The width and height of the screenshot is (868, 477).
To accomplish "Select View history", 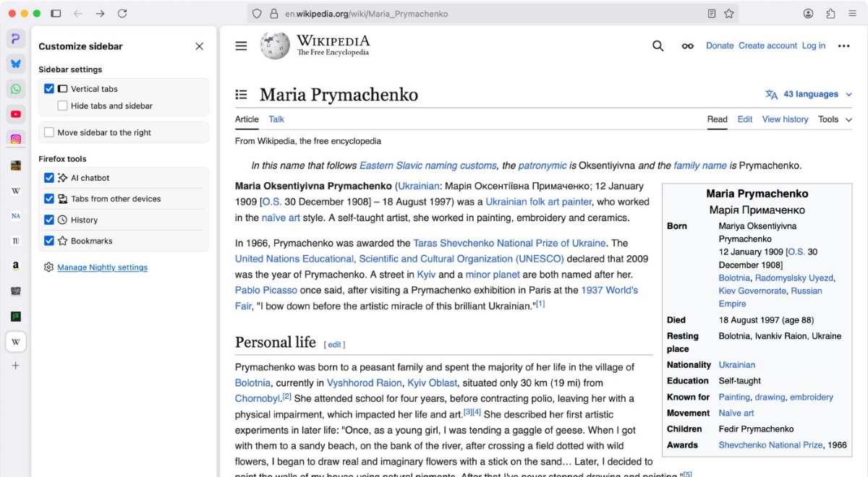I will [785, 119].
